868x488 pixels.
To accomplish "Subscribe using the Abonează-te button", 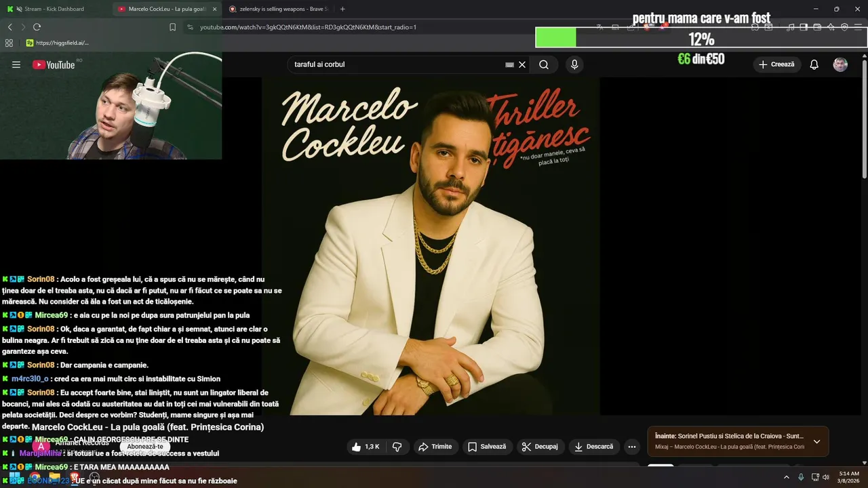I will click(x=145, y=447).
